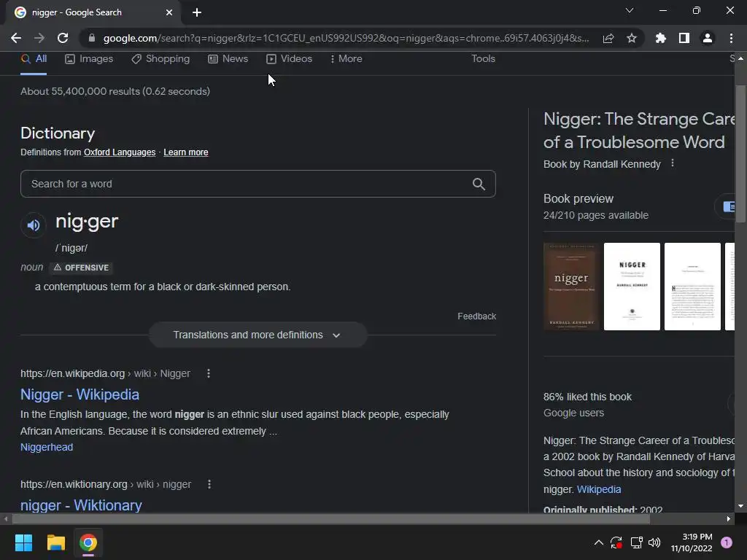This screenshot has height=560, width=747.
Task: Open the title page preview thumbnail
Action: pyautogui.click(x=632, y=286)
